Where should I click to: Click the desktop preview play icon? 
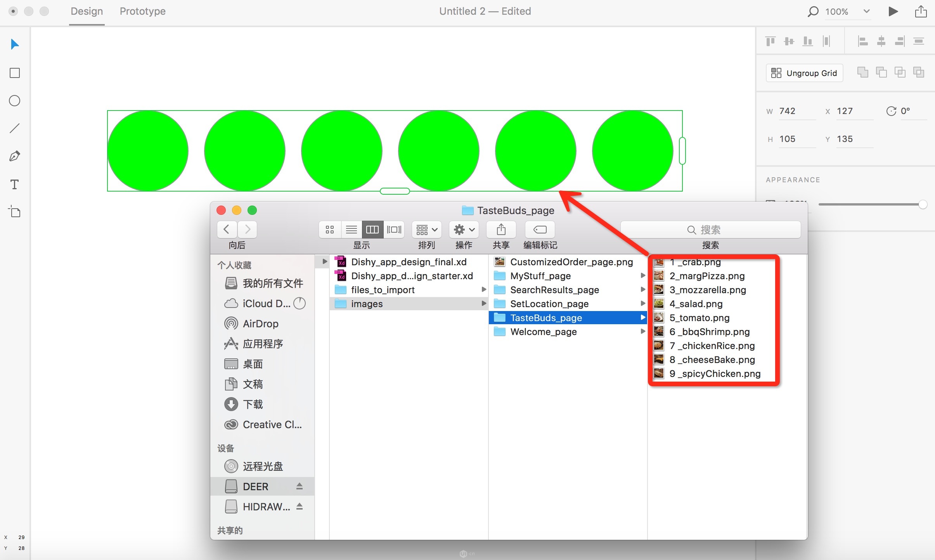point(893,11)
